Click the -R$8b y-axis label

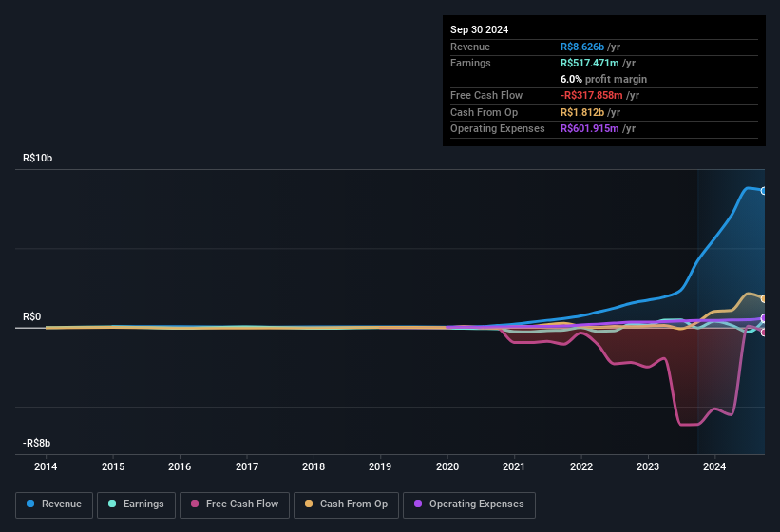37,443
